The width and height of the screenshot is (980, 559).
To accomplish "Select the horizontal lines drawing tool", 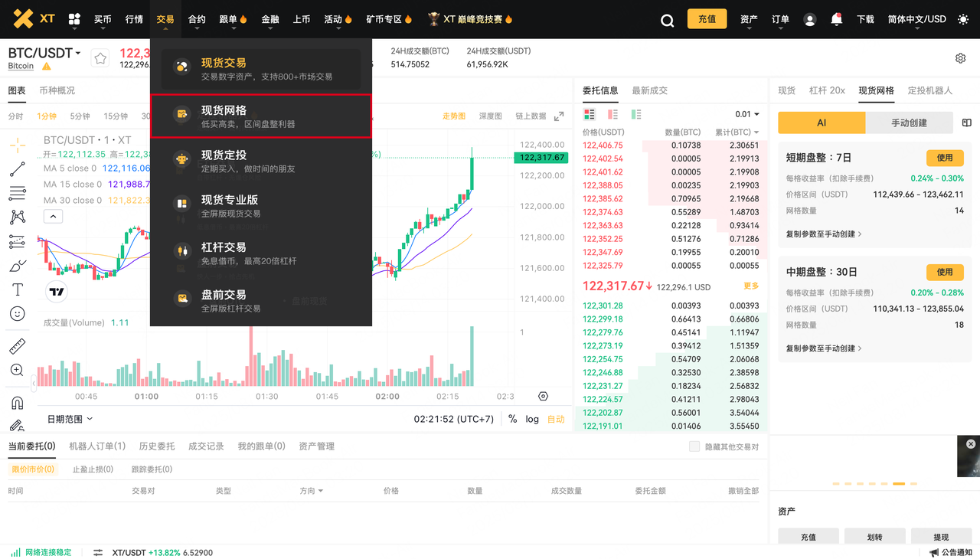I will 17,193.
